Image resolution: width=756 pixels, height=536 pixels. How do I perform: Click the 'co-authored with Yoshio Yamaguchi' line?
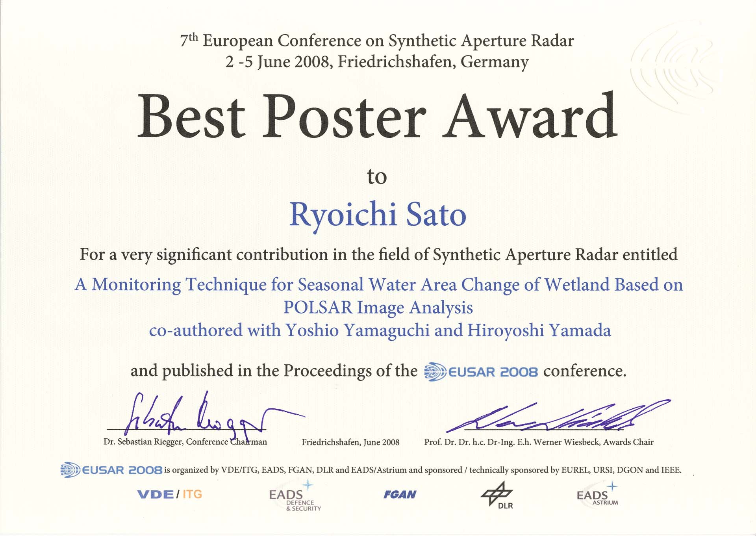pyautogui.click(x=380, y=331)
